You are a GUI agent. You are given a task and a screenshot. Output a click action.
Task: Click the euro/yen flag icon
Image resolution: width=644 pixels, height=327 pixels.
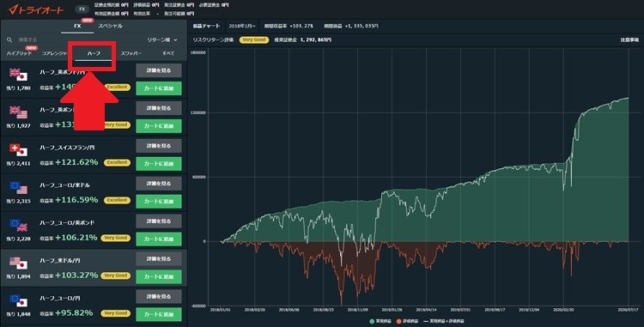[18, 300]
